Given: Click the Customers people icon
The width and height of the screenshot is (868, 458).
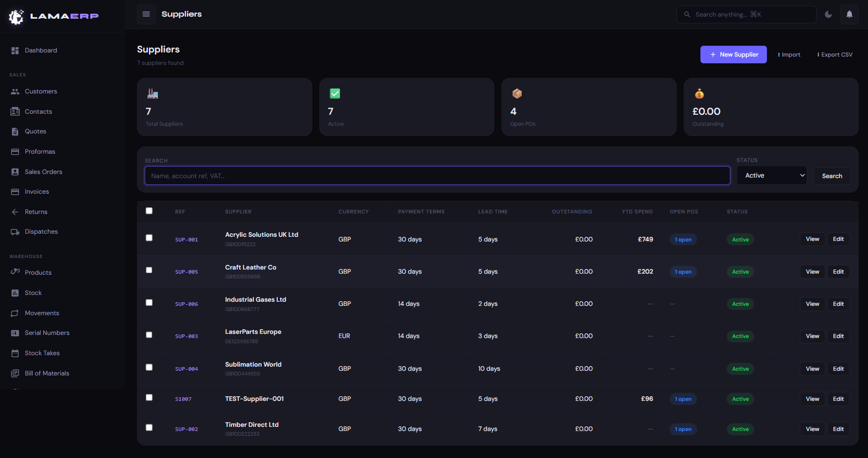Looking at the screenshot, I should pos(15,91).
